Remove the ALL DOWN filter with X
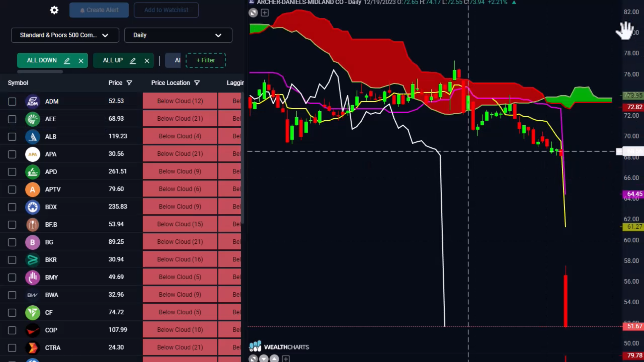This screenshot has width=644, height=362. (81, 61)
